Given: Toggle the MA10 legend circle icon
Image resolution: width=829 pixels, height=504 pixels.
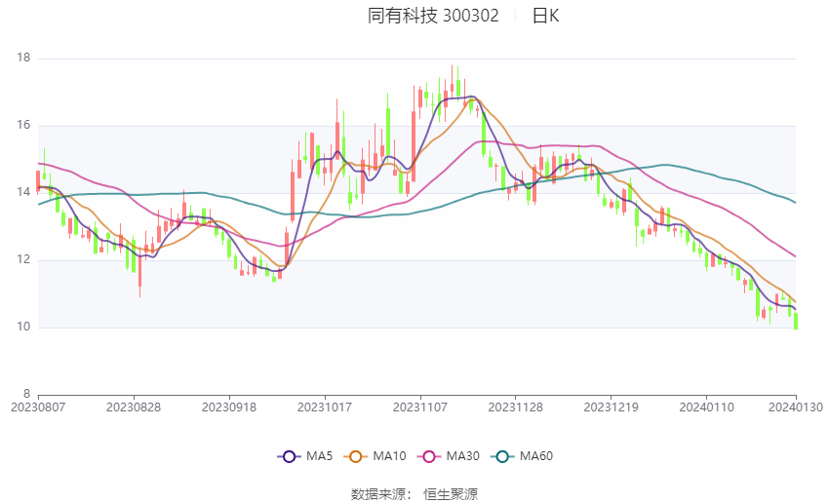Looking at the screenshot, I should pos(355,456).
